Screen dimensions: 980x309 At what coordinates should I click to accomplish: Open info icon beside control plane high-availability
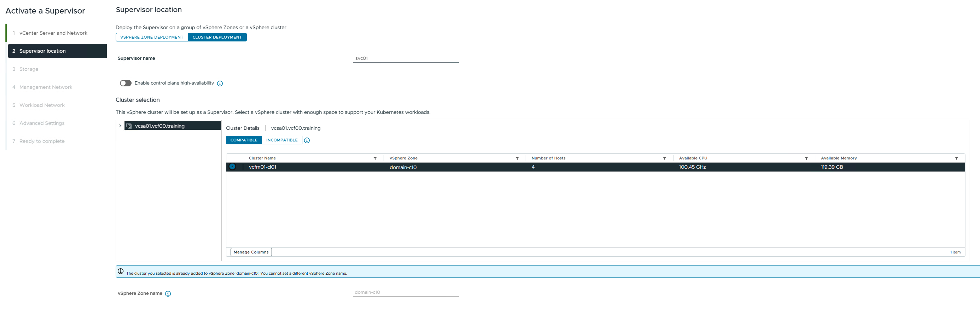pos(220,83)
